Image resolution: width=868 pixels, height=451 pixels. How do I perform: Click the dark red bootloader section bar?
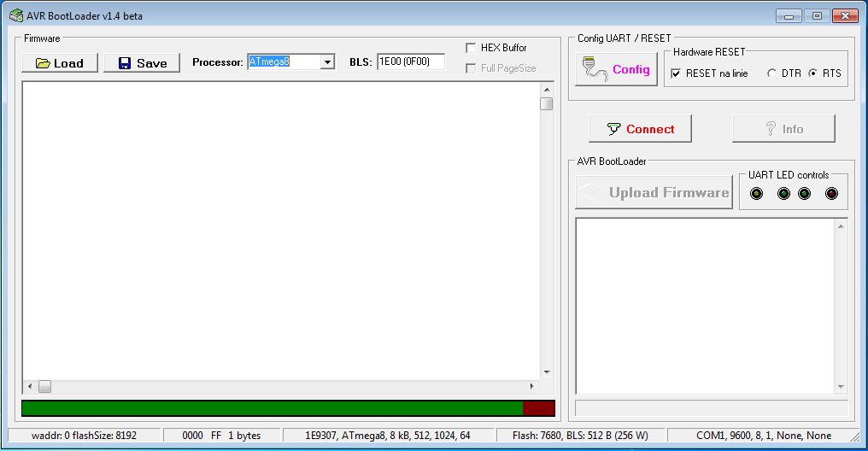pyautogui.click(x=538, y=408)
